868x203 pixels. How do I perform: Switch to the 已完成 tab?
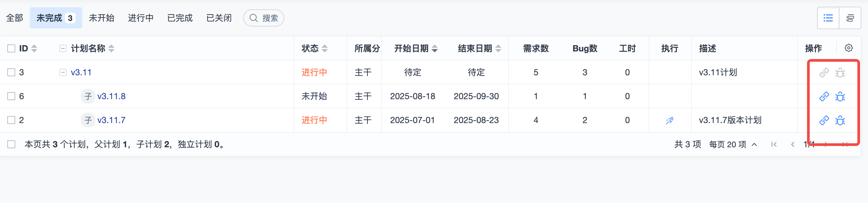180,18
